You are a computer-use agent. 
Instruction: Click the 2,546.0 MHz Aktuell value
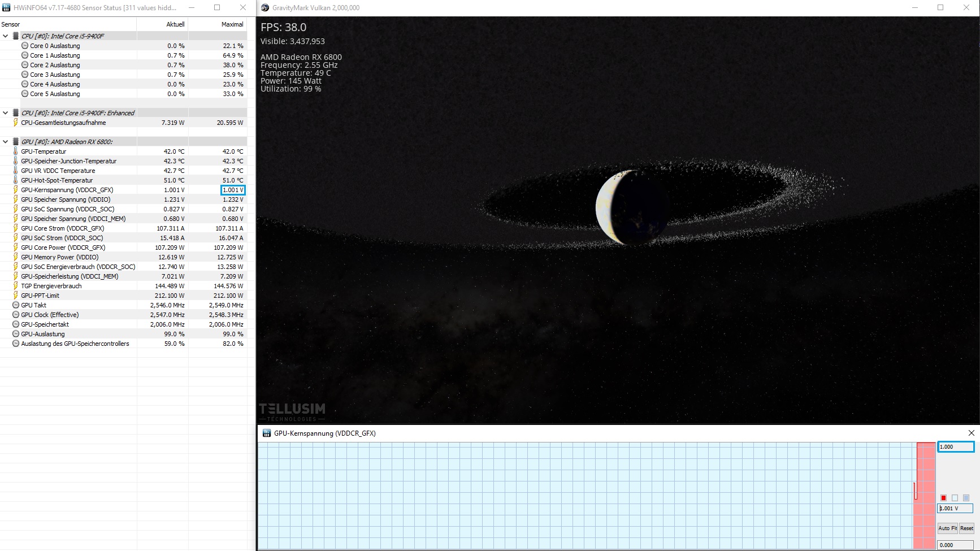pos(167,305)
